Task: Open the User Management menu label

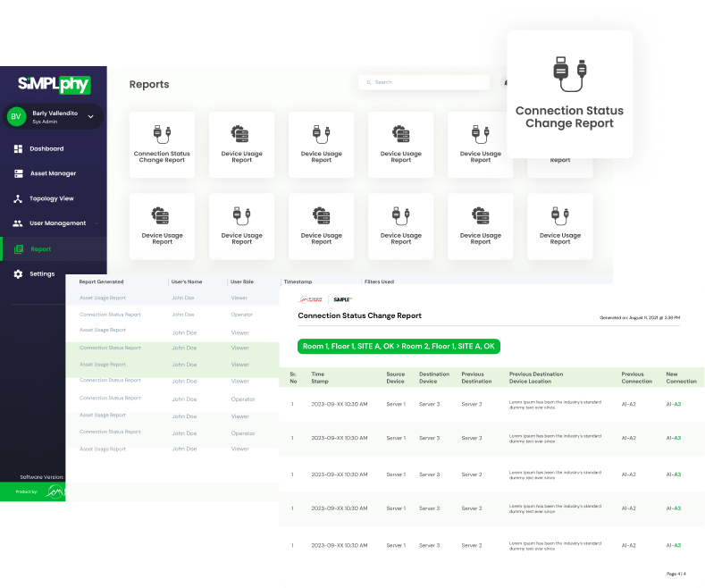Action: point(57,223)
